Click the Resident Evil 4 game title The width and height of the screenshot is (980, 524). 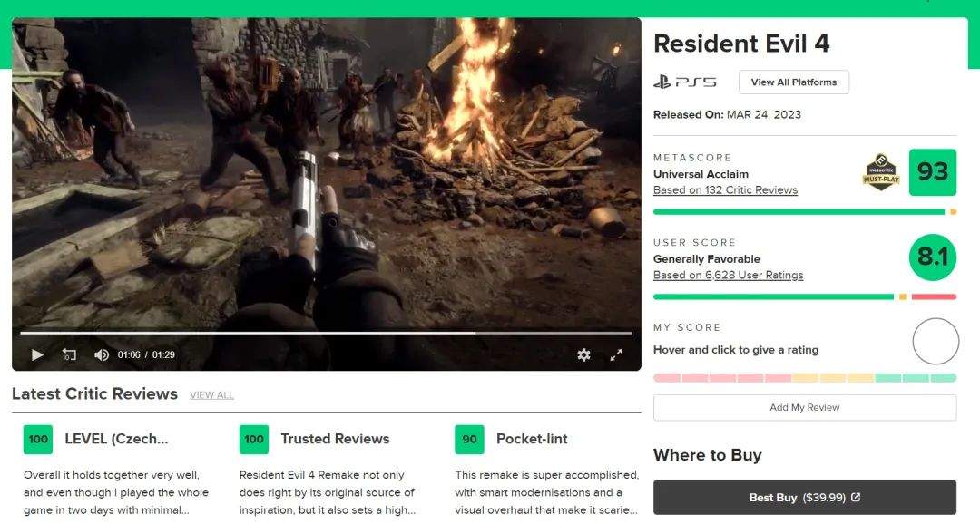click(x=741, y=44)
